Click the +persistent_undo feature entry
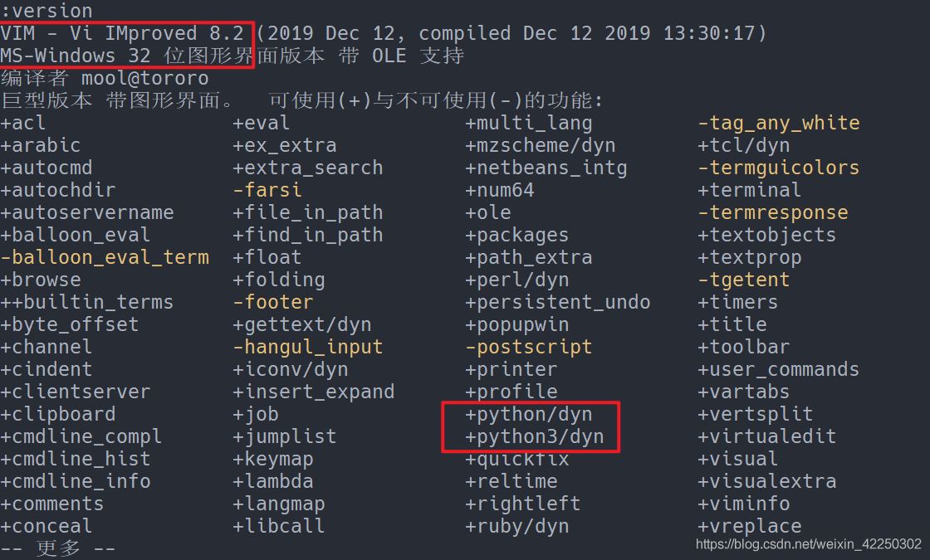This screenshot has width=930, height=560. pos(558,302)
